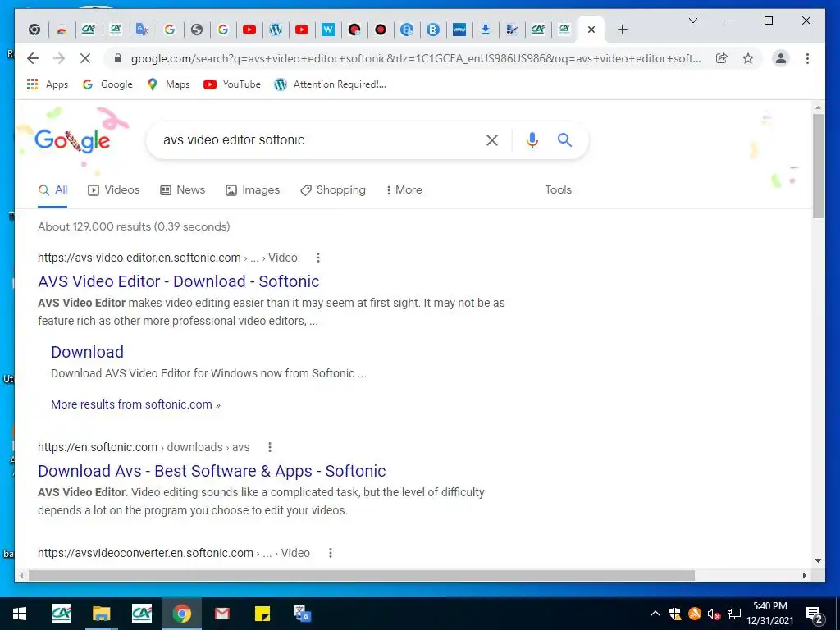Viewport: 840px width, 630px height.
Task: Switch to the blue download-arrow tab
Action: point(486,30)
